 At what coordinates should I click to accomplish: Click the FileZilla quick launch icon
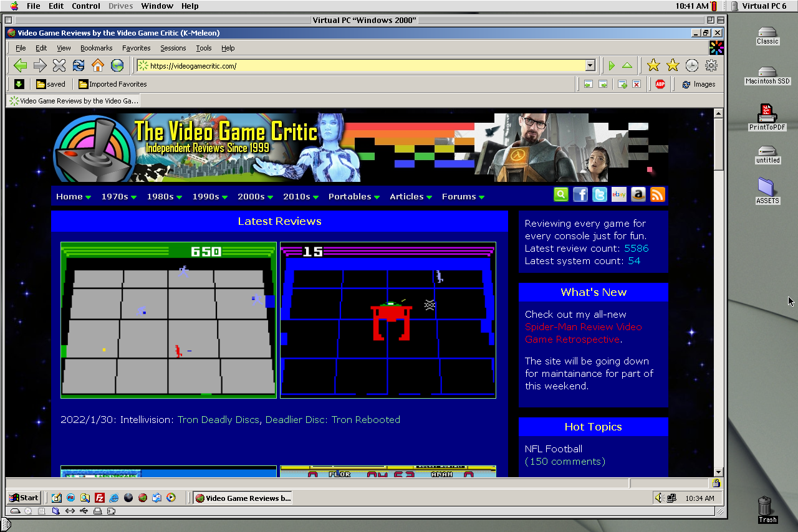click(99, 498)
